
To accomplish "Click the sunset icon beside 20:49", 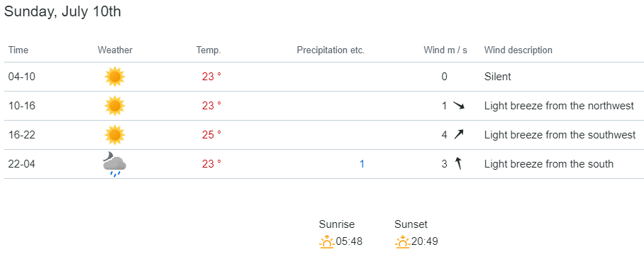I will click(403, 242).
